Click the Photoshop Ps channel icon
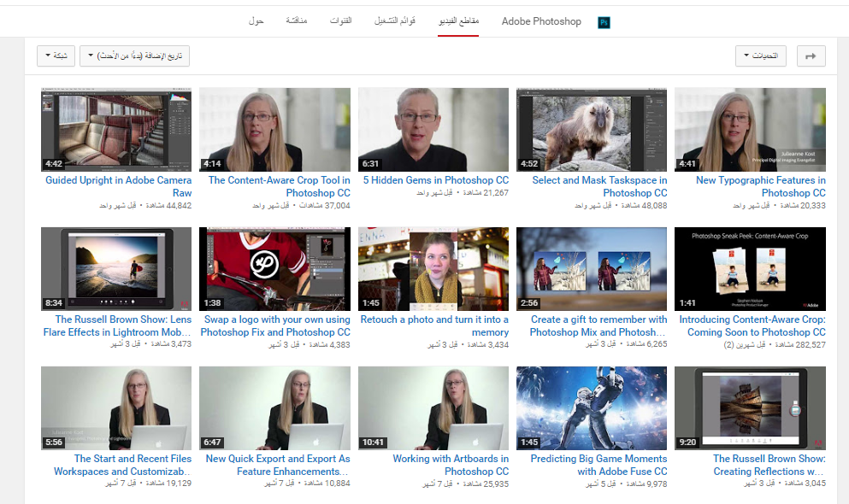Viewport: 849px width, 504px height. pos(604,22)
